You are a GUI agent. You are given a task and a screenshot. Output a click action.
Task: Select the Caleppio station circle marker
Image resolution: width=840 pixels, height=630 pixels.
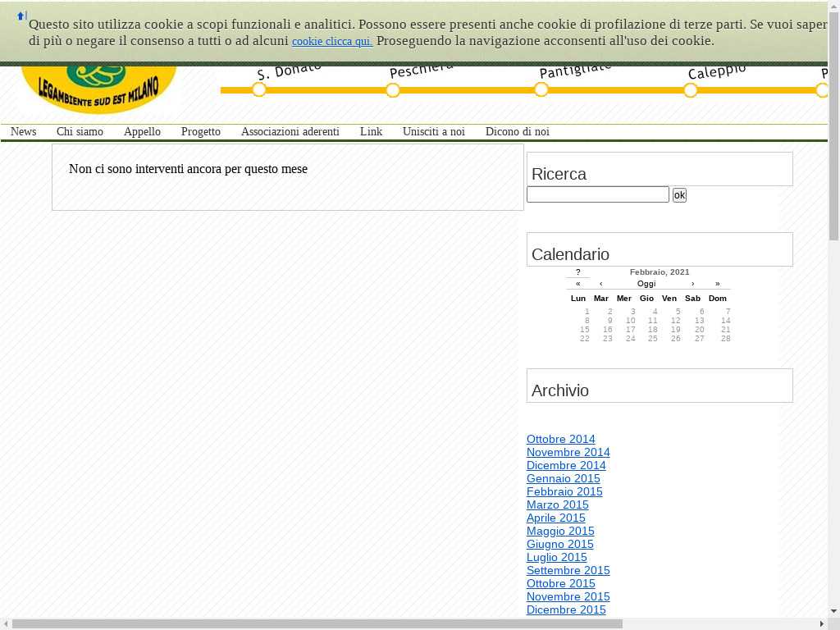coord(691,90)
